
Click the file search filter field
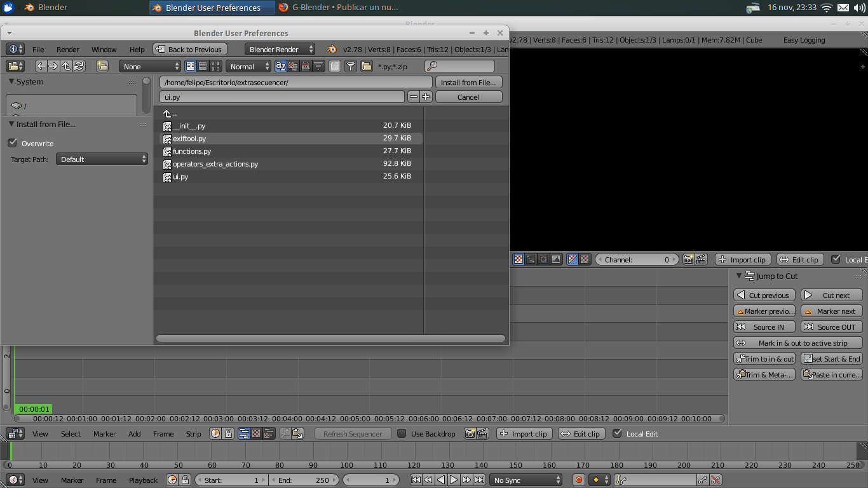point(459,66)
